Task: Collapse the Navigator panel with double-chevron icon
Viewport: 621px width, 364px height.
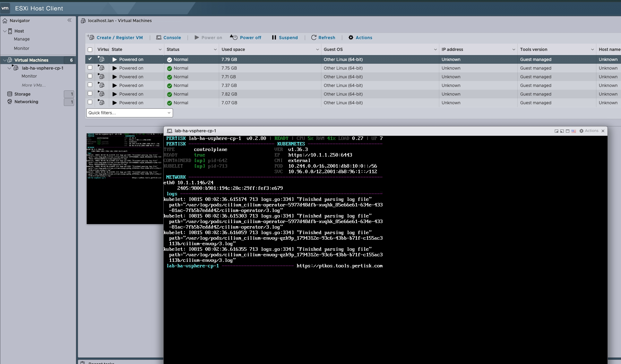Action: tap(69, 20)
